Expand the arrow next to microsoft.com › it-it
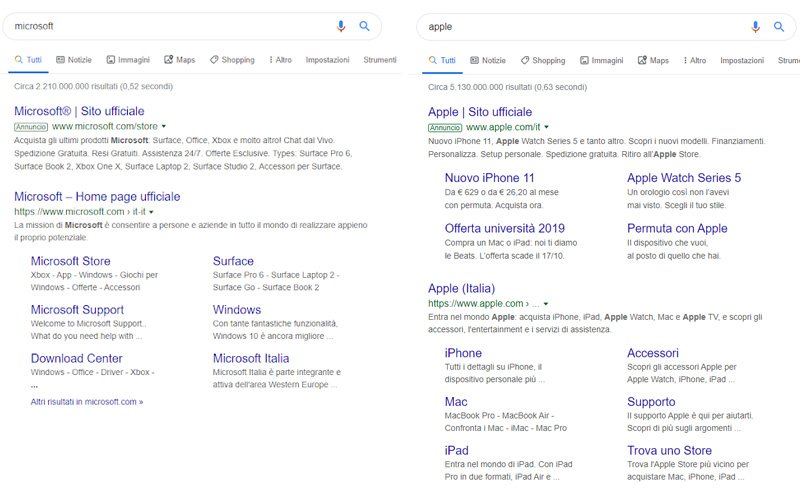The height and width of the screenshot is (500, 800). (x=151, y=212)
